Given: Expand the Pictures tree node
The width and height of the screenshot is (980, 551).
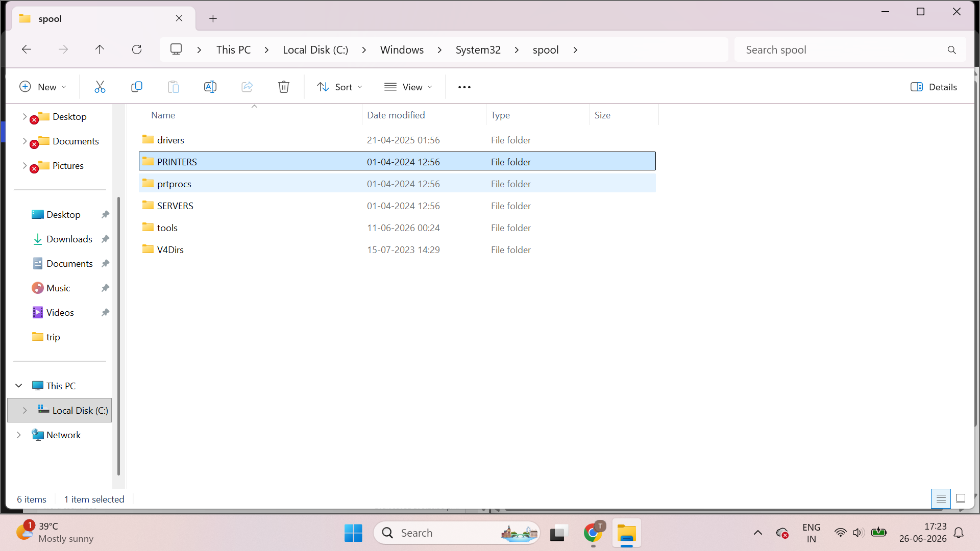Looking at the screenshot, I should pyautogui.click(x=24, y=165).
